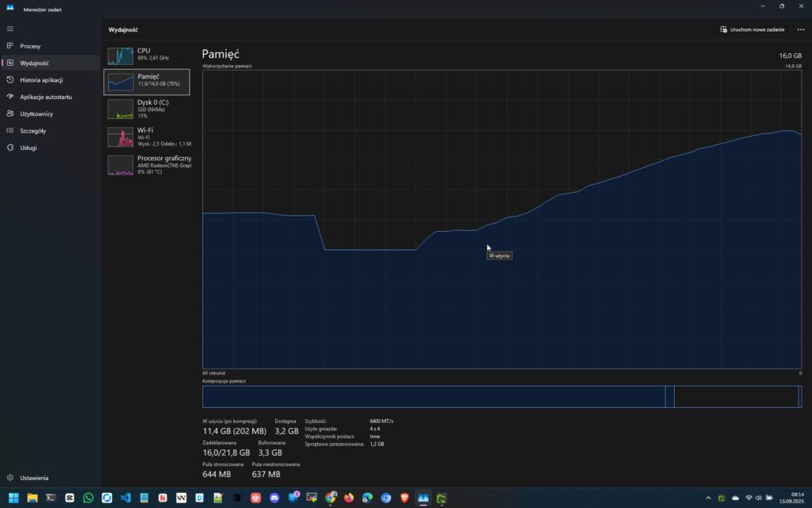Select Dysk 0 (C:) performance item
Viewport: 812px width, 508px height.
147,108
